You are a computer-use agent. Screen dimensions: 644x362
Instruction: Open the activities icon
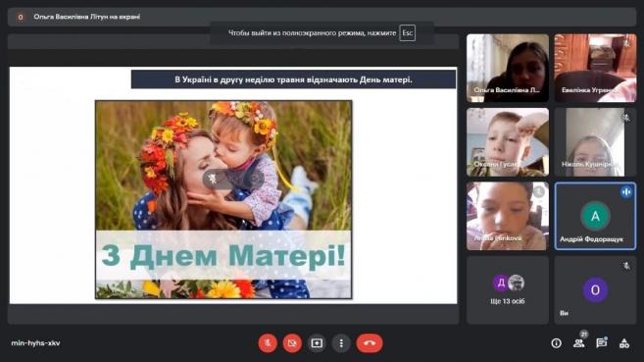(x=624, y=343)
